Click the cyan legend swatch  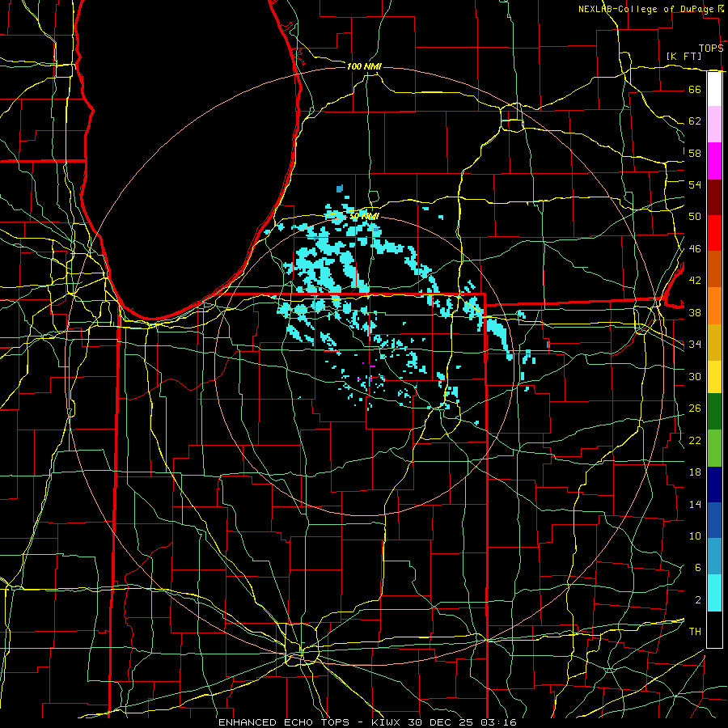coord(714,593)
